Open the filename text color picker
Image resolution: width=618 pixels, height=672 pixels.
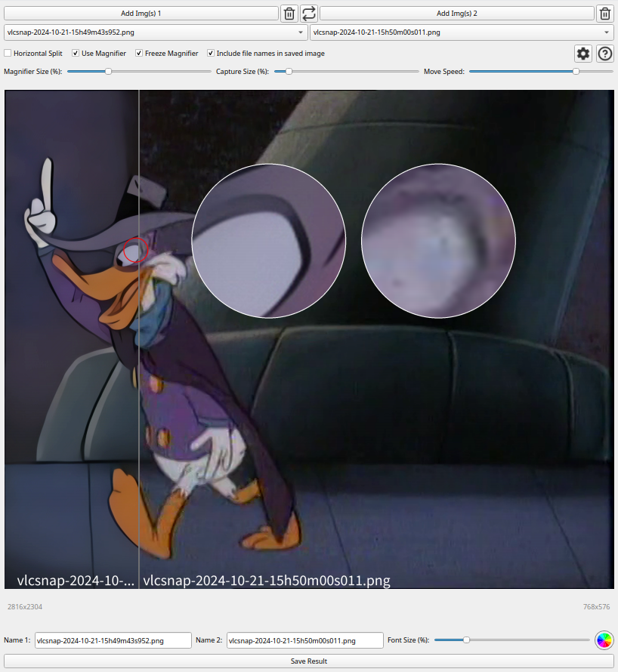(x=604, y=640)
